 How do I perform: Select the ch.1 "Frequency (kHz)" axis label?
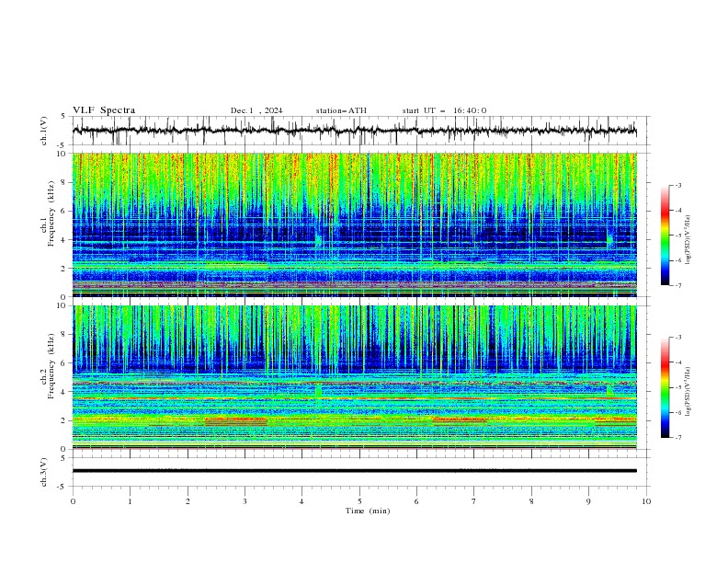(51, 214)
